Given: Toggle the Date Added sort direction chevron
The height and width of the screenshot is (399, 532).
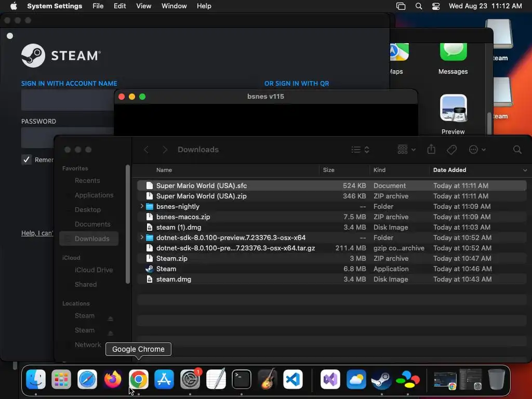Looking at the screenshot, I should [525, 170].
